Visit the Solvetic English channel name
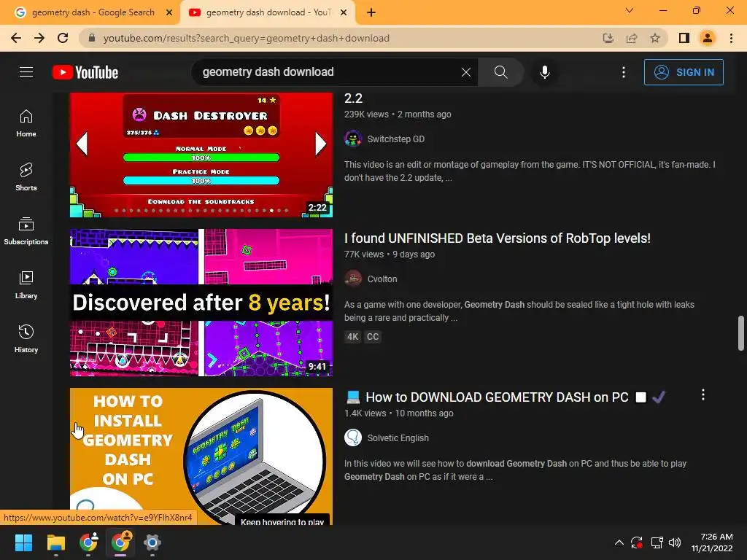 tap(398, 438)
